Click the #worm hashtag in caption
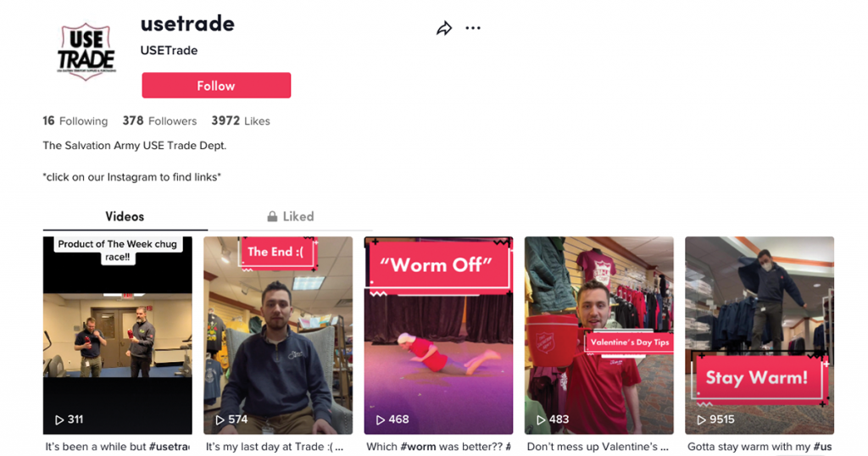 point(418,447)
